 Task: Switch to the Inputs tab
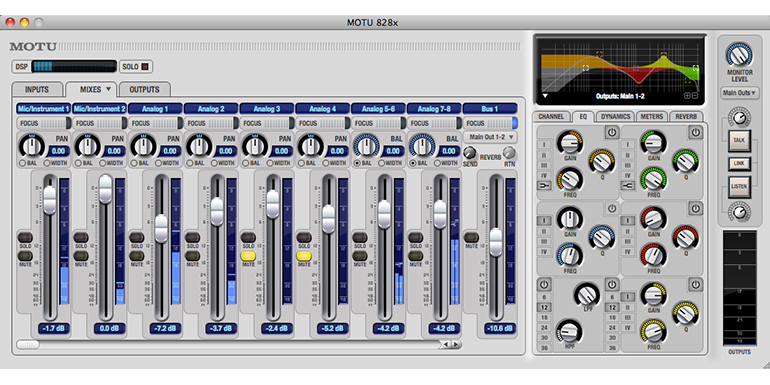coord(37,89)
